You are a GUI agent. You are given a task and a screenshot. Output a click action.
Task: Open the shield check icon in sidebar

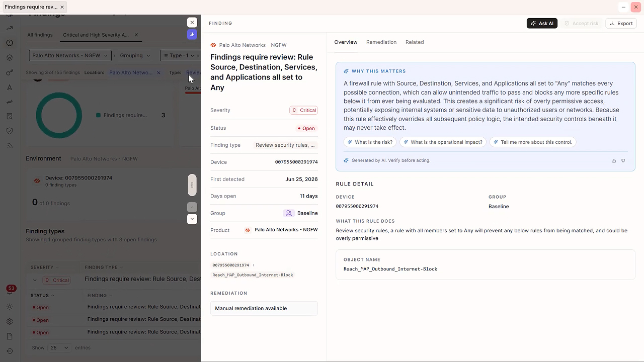(10, 131)
